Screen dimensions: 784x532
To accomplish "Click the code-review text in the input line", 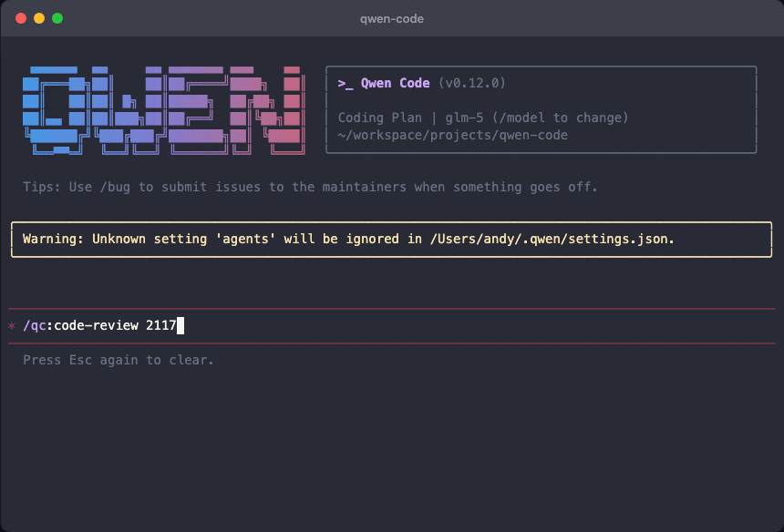I will [96, 325].
